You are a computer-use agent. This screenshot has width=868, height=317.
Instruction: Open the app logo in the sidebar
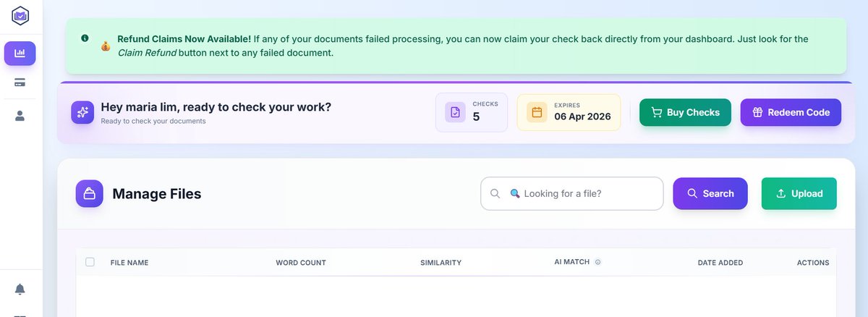point(20,15)
